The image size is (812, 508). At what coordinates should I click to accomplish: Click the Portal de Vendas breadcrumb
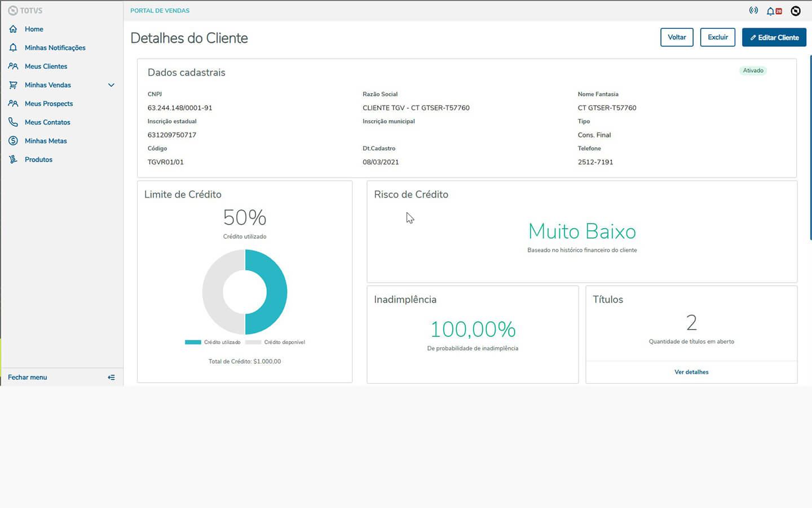click(x=160, y=11)
